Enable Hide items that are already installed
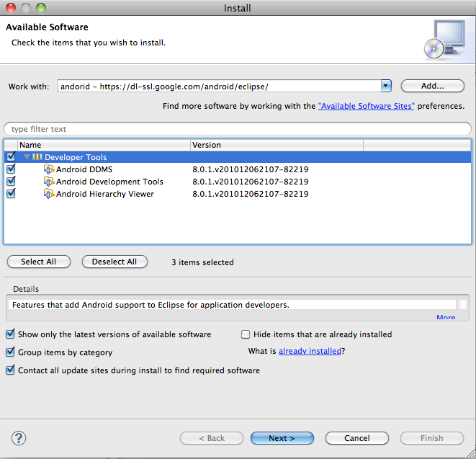The height and width of the screenshot is (459, 476). pyautogui.click(x=246, y=334)
